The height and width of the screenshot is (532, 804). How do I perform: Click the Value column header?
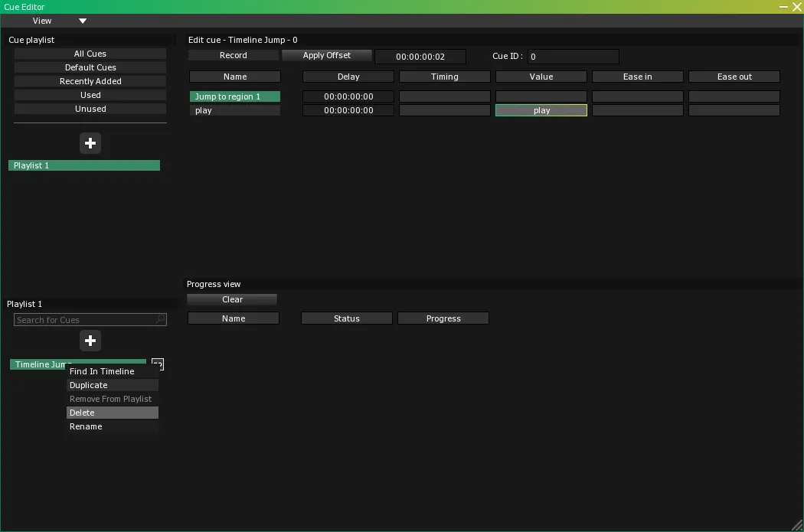click(x=541, y=77)
